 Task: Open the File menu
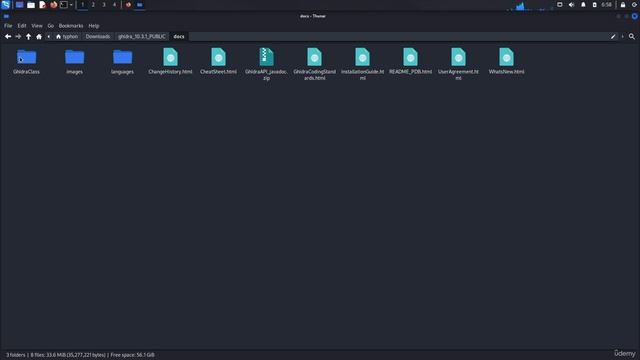[8, 26]
